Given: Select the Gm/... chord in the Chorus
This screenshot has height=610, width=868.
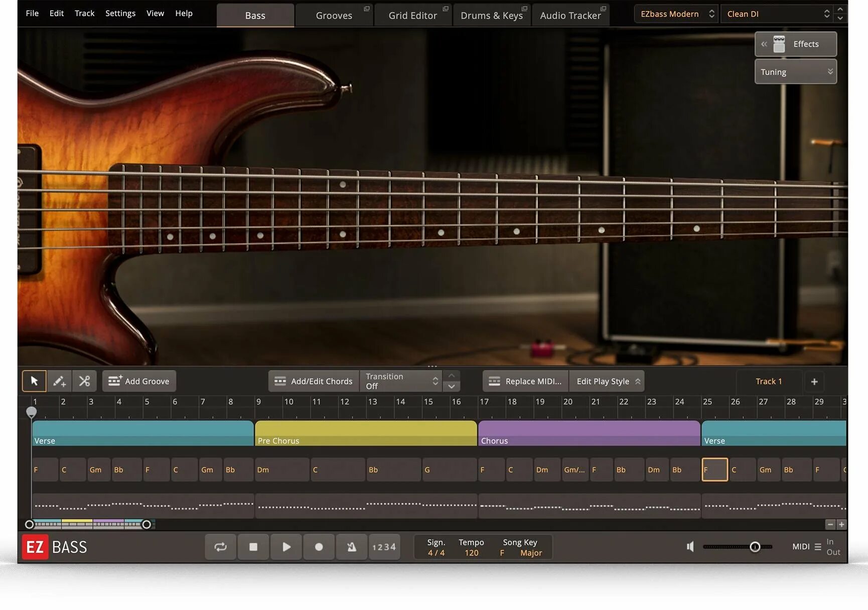Looking at the screenshot, I should 574,470.
